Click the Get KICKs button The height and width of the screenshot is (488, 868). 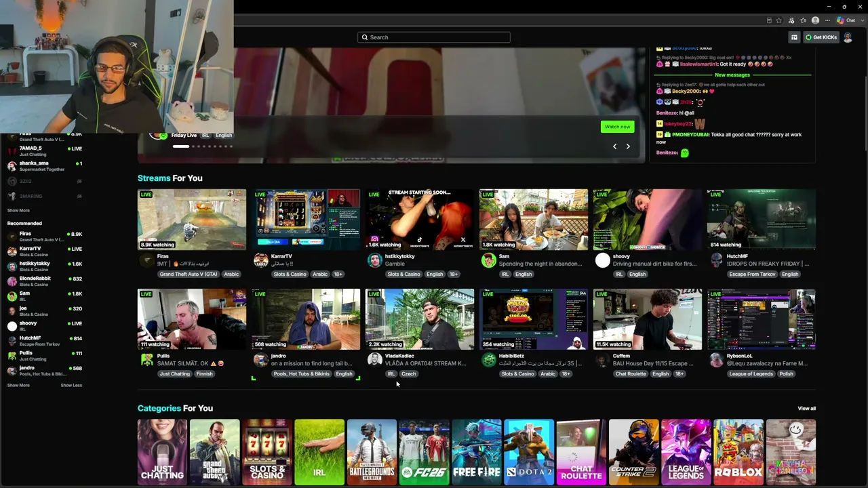[821, 37]
